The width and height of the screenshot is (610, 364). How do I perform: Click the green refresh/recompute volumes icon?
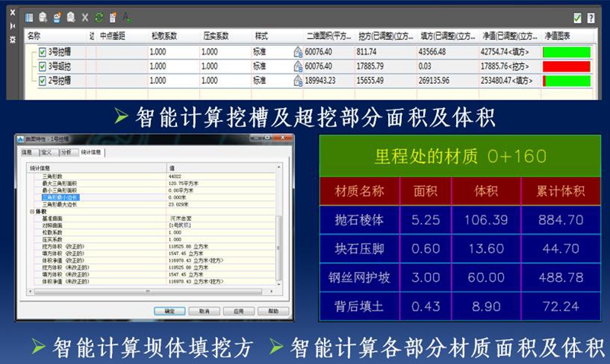click(x=98, y=18)
